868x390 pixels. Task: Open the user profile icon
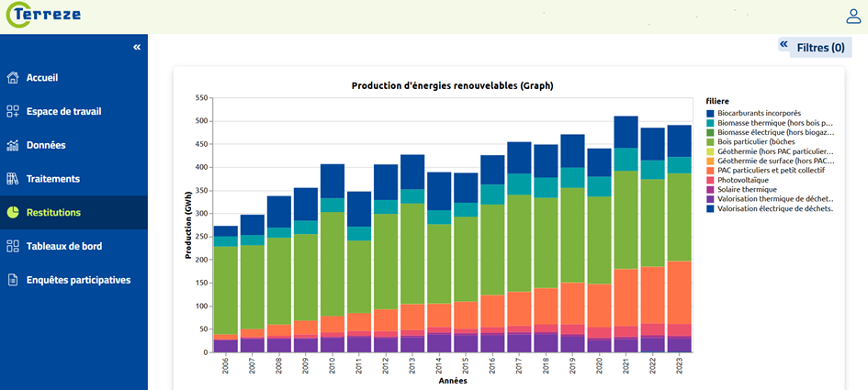(852, 16)
